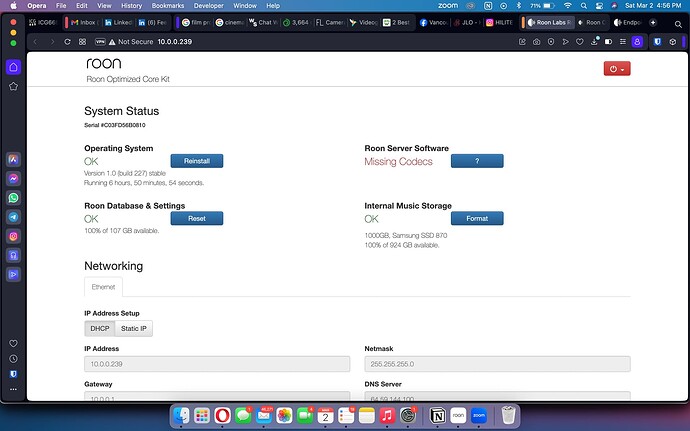Open Finder from the Dock

pos(181,415)
